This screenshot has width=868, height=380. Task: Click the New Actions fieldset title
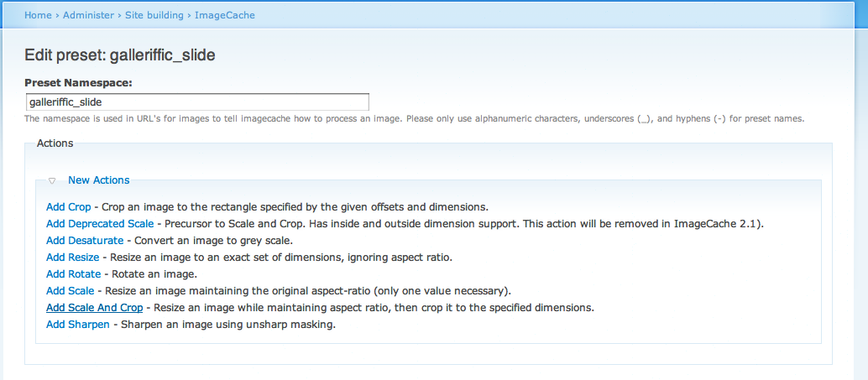pyautogui.click(x=98, y=180)
